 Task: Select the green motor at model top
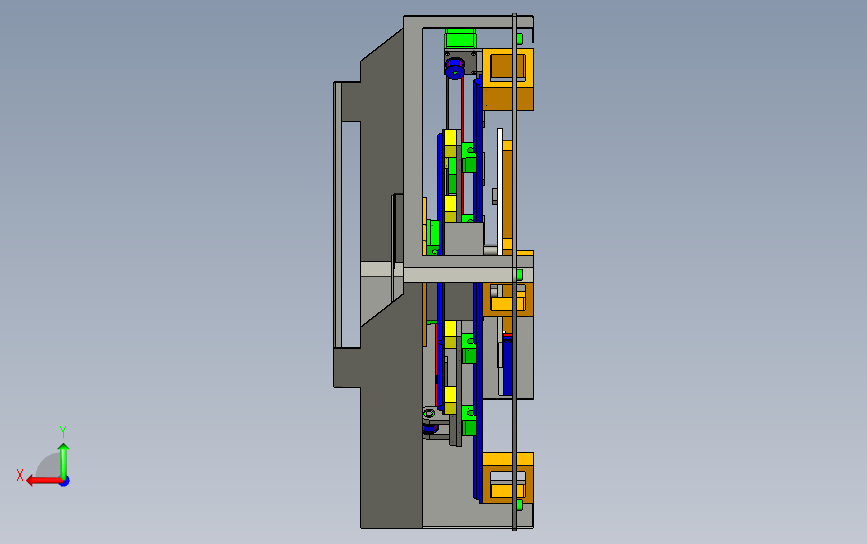[460, 38]
